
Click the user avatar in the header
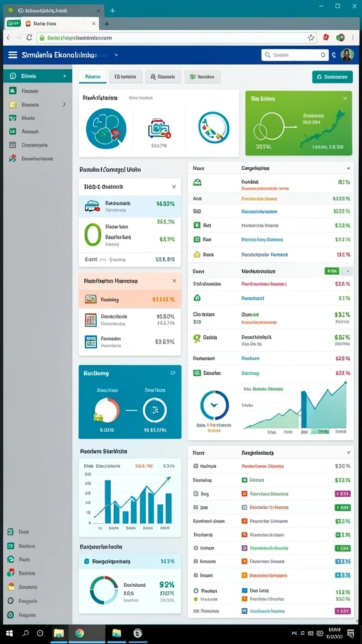[347, 55]
